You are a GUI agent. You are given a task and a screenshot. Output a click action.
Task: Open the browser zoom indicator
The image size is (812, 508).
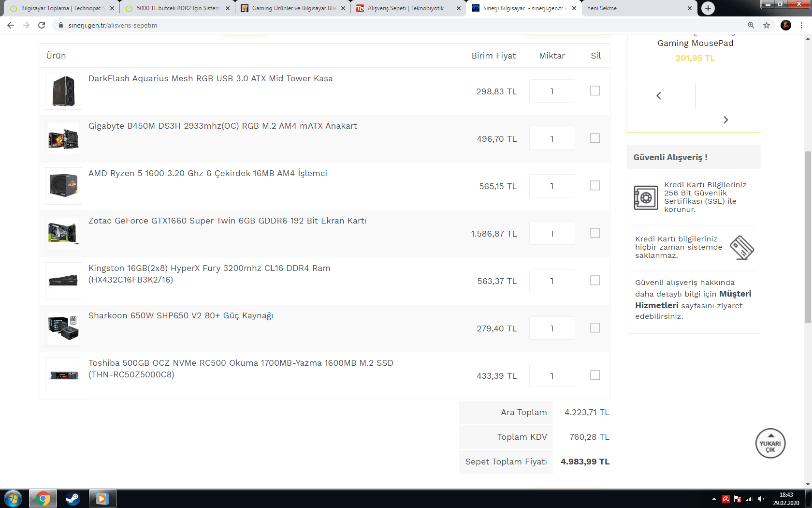click(x=751, y=25)
